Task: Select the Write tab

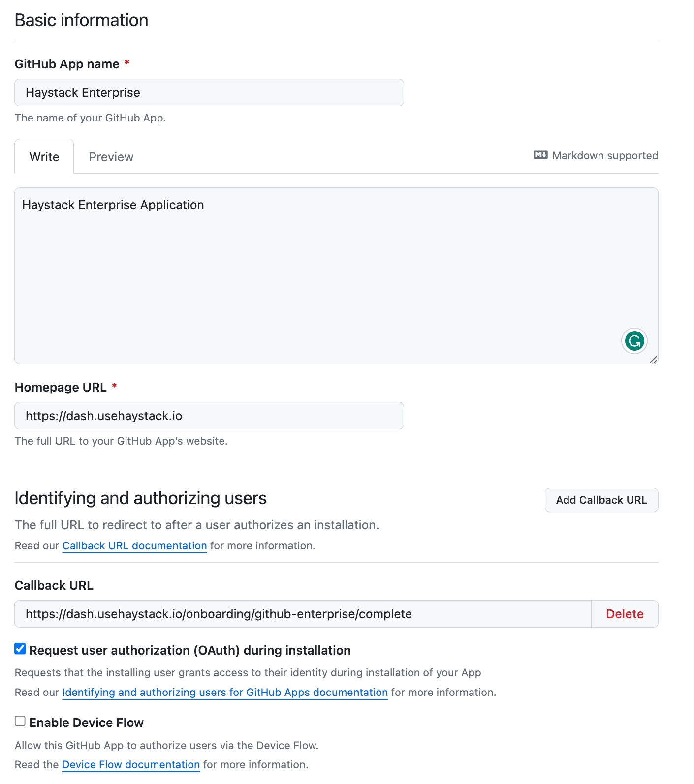Action: [x=44, y=157]
